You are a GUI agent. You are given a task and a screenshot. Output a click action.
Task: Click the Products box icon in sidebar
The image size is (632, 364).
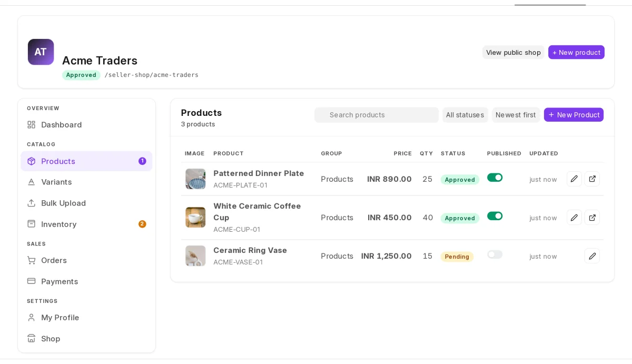[32, 161]
